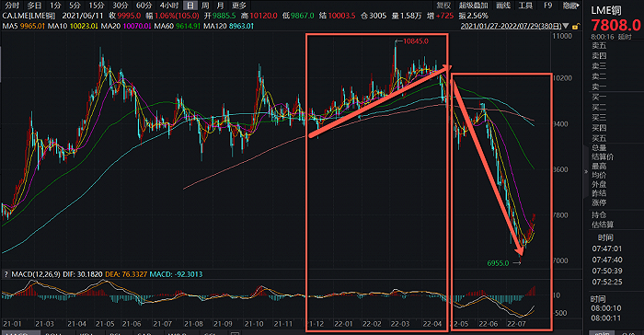Enable 超级叠加 overlay comparison
Screen dimensions: 644x335
click(x=473, y=6)
